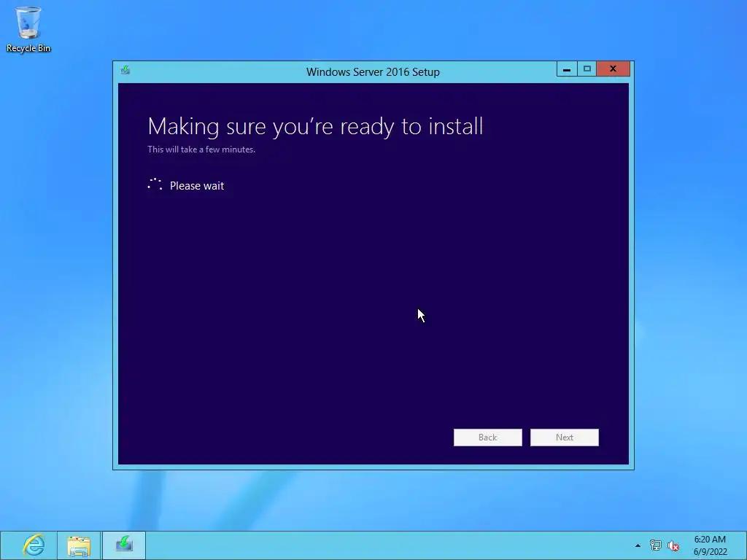Maximize the Windows Server 2016 Setup window
The image size is (747, 560).
(587, 69)
